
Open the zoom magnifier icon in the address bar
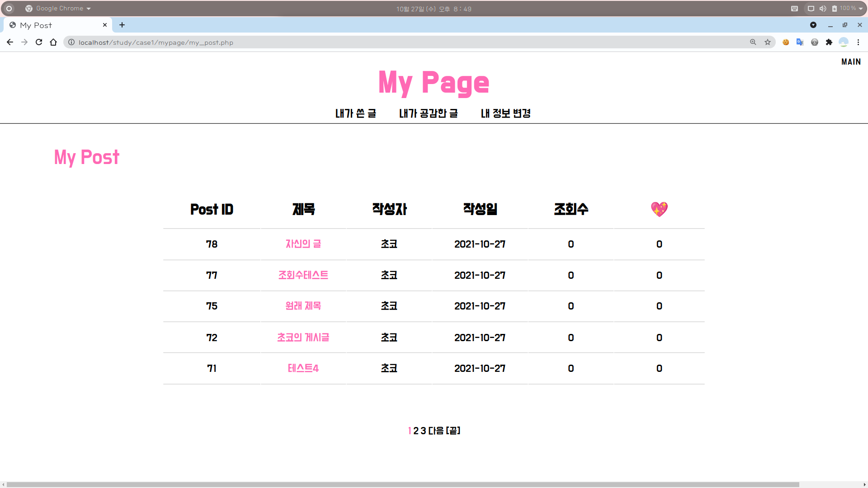click(753, 42)
